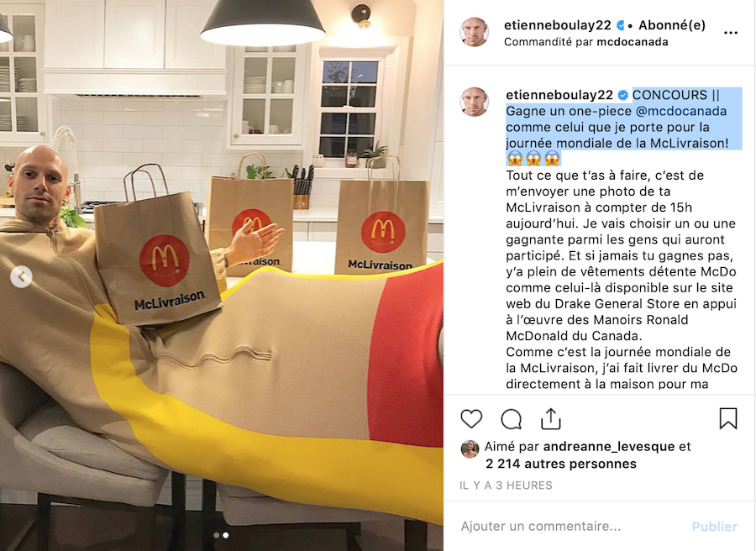The image size is (756, 551).
Task: Click the caption profile avatar
Action: click(x=475, y=102)
